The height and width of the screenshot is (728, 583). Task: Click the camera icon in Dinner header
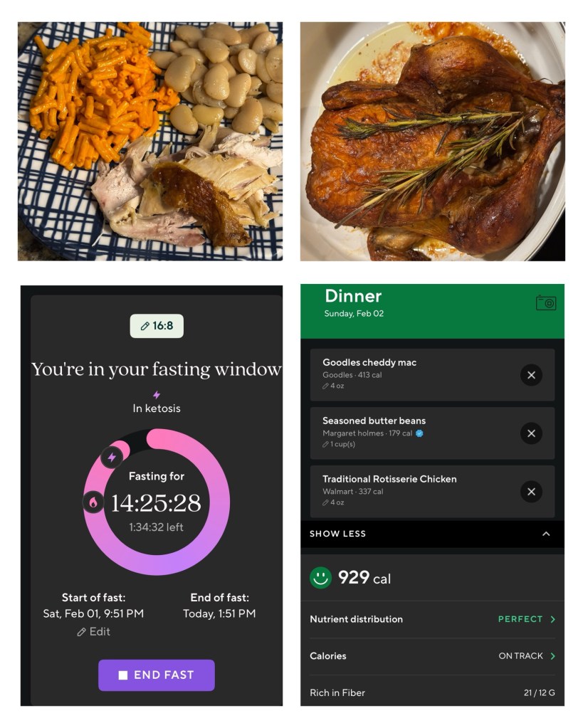[x=545, y=303]
